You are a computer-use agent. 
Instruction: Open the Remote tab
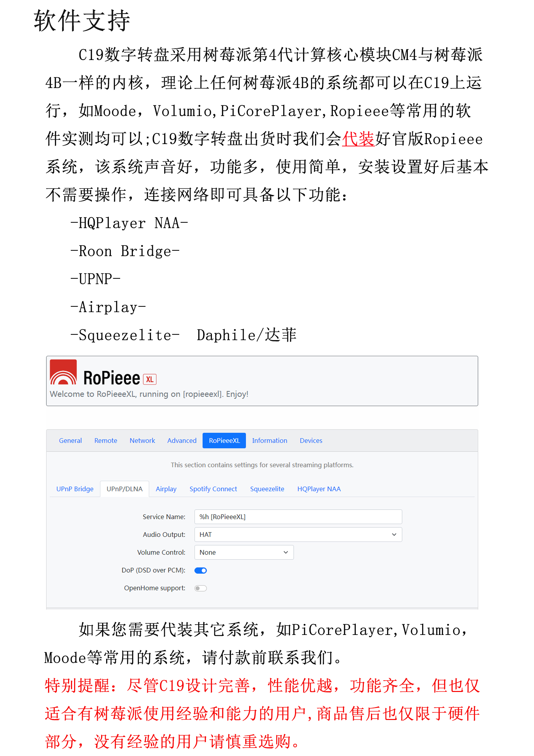pyautogui.click(x=106, y=441)
